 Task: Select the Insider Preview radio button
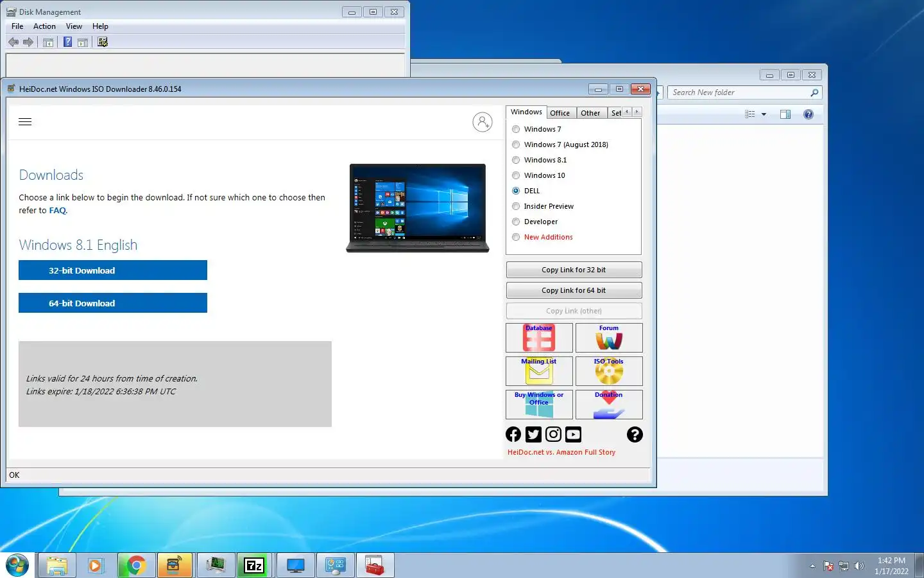(516, 206)
